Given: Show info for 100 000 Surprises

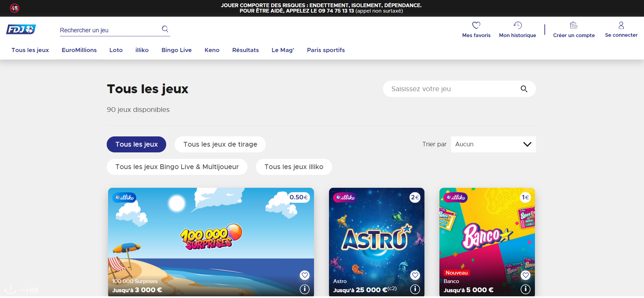Looking at the screenshot, I should 304,289.
